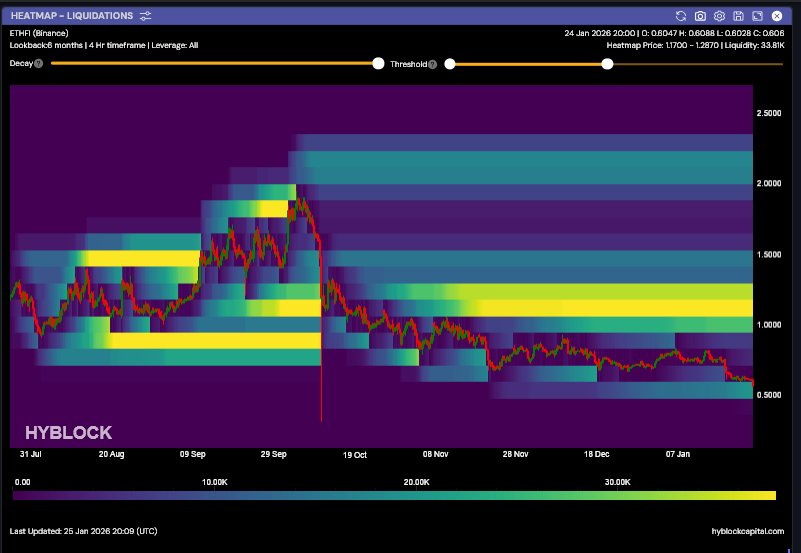Click the 30.00K legend scale value
The width and height of the screenshot is (801, 553).
tap(618, 482)
